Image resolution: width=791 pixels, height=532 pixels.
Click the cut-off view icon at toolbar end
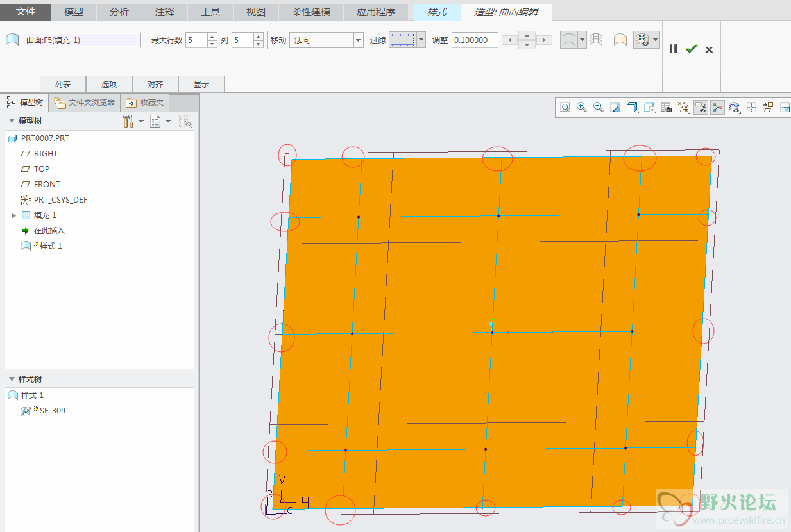pyautogui.click(x=785, y=108)
